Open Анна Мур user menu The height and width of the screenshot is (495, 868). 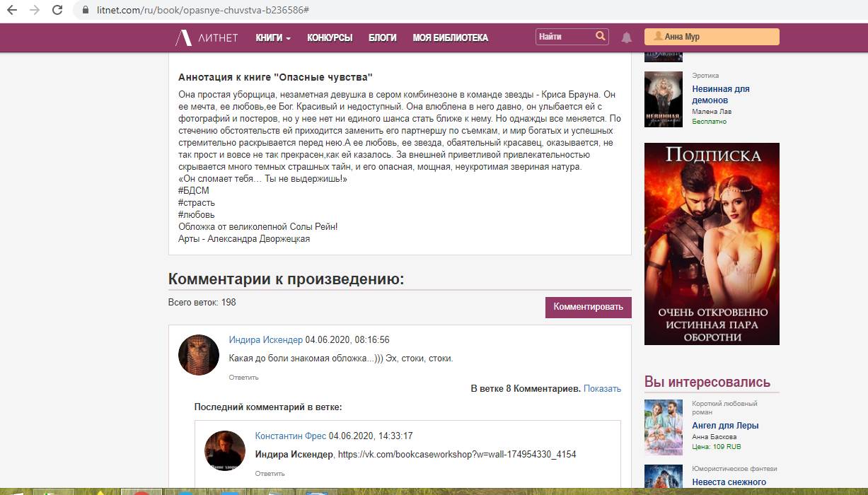(x=712, y=37)
